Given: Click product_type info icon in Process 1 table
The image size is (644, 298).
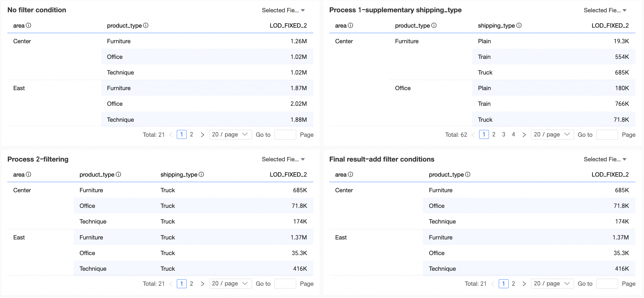Looking at the screenshot, I should click(x=434, y=25).
